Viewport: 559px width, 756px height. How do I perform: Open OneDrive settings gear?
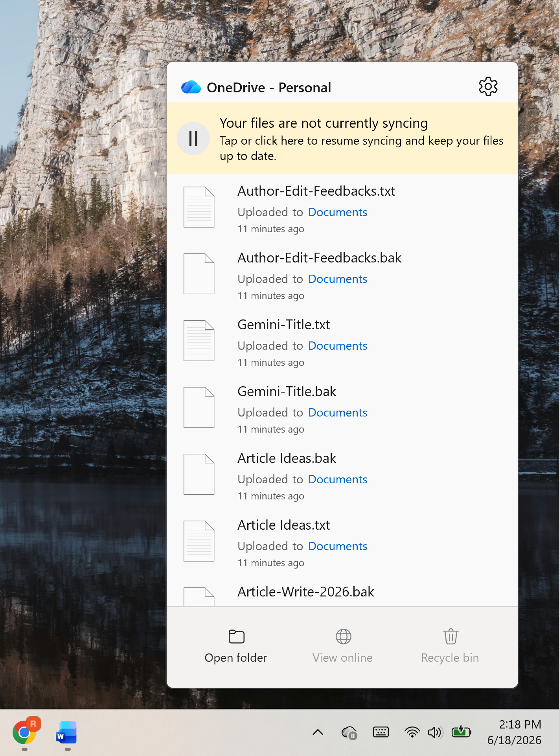point(488,86)
